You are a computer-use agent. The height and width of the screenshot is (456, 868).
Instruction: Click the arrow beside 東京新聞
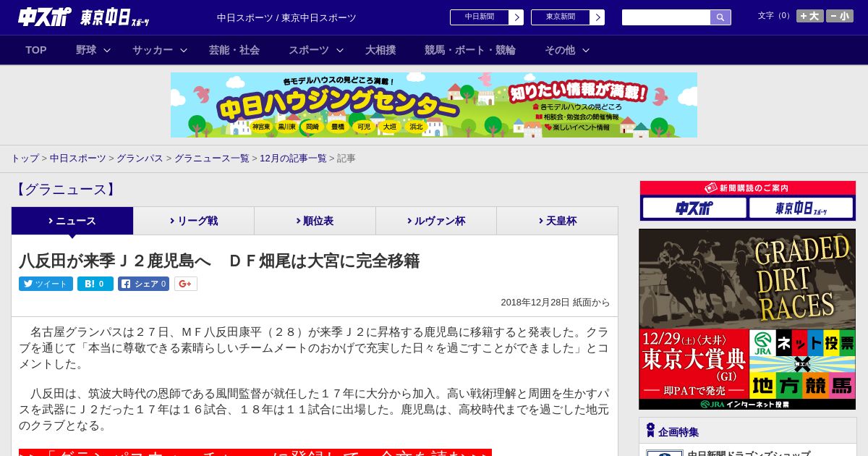click(597, 17)
